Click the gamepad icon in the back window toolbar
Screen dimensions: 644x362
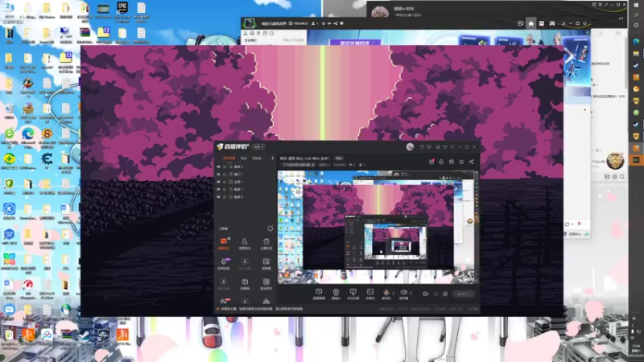(552, 23)
